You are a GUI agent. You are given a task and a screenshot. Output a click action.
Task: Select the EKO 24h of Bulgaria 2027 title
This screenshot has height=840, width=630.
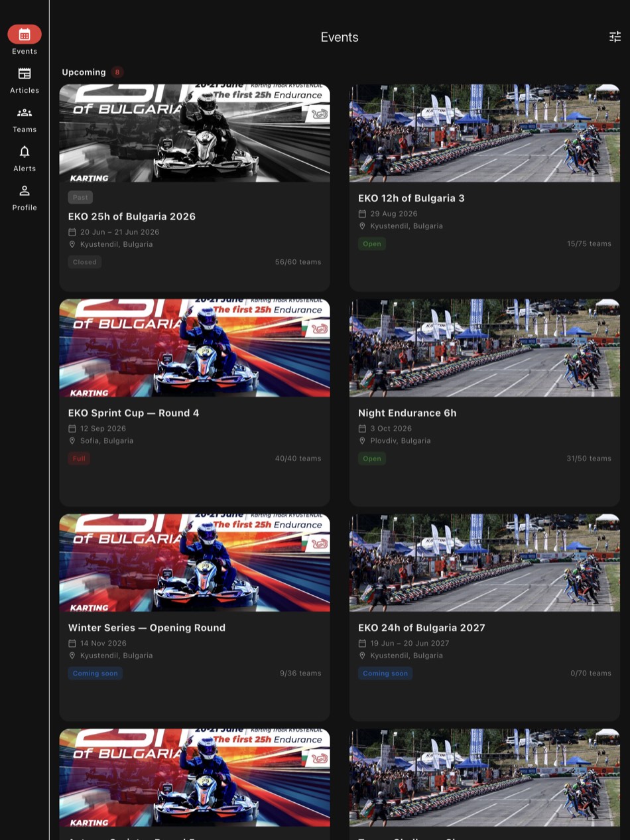422,628
